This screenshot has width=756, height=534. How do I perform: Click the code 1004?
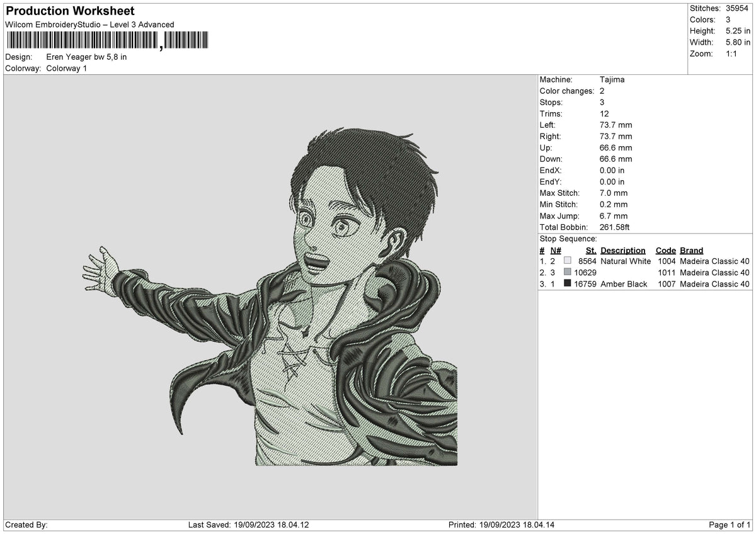[x=667, y=261]
